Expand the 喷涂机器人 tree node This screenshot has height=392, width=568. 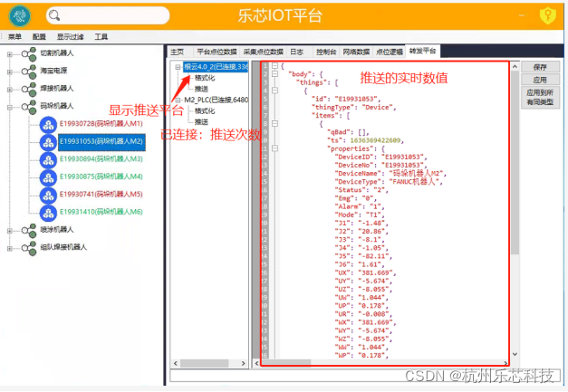pyautogui.click(x=10, y=231)
